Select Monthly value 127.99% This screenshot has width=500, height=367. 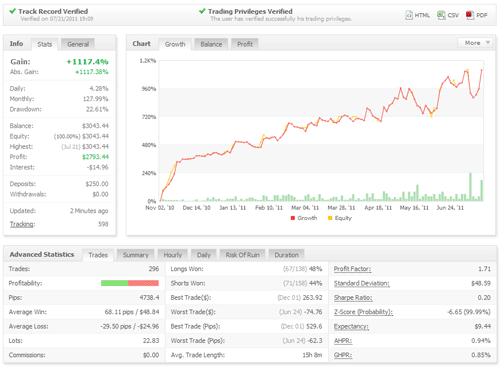[x=96, y=99]
